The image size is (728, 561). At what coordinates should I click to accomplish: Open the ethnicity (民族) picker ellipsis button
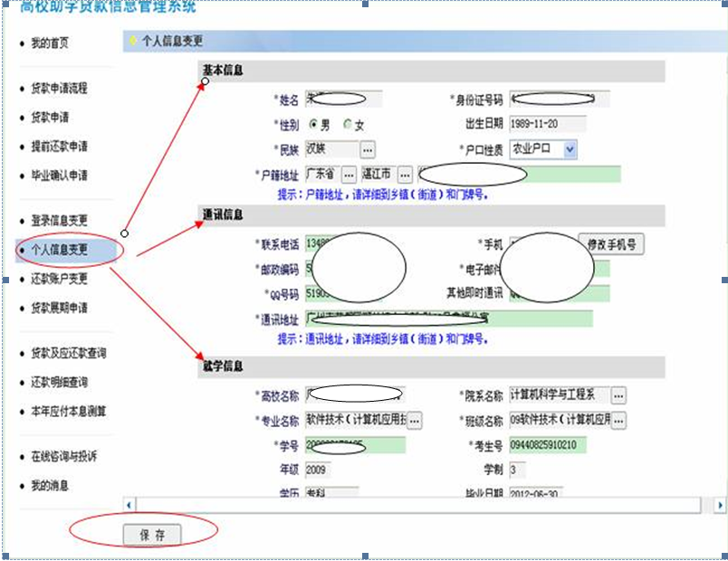point(368,149)
